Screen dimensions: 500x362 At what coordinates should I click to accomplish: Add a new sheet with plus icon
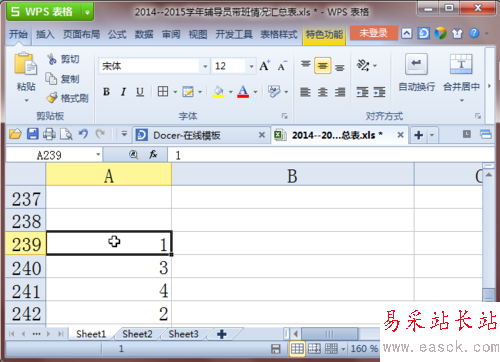point(222,334)
